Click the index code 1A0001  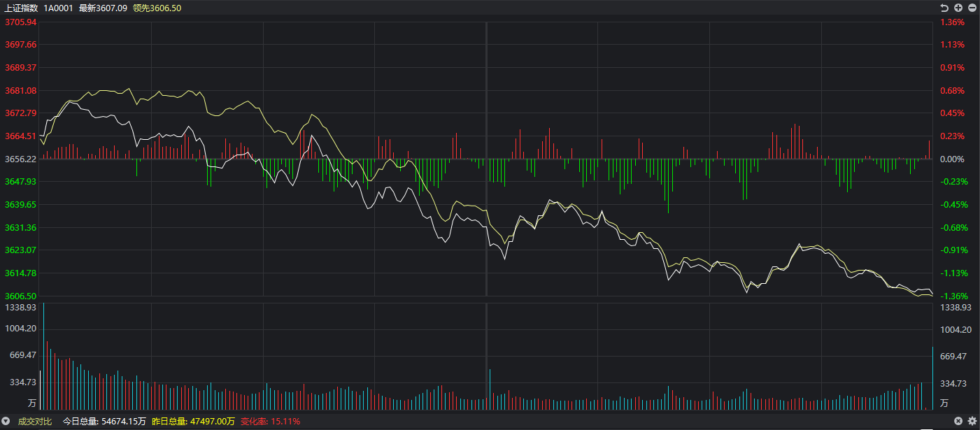click(x=58, y=8)
